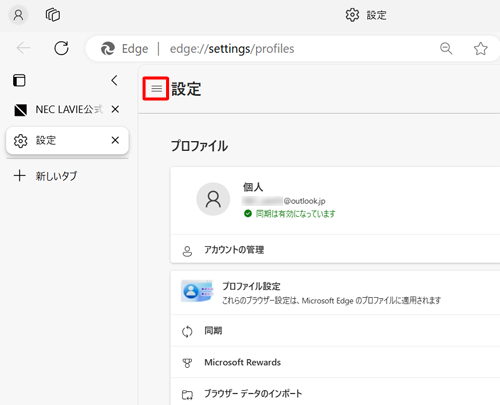Click the import folder icon beside ブラウザー データのインポート
Viewport: 500px width, 405px height.
(x=187, y=395)
